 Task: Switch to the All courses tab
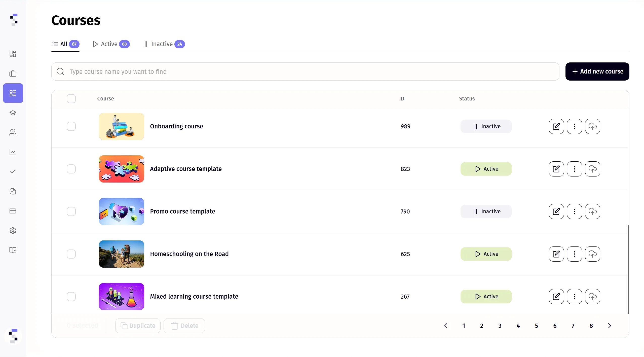[x=65, y=44]
